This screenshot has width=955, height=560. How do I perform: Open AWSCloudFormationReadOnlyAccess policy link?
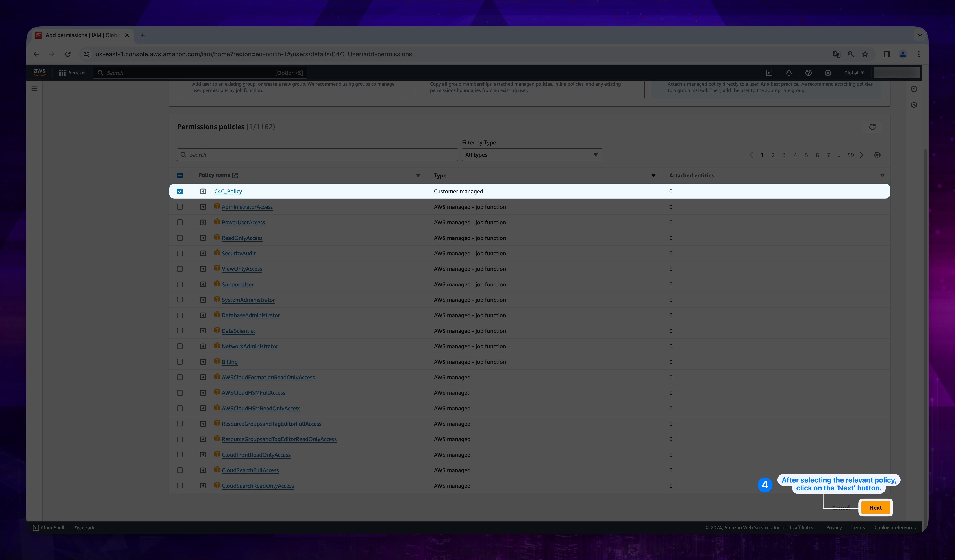pyautogui.click(x=268, y=377)
